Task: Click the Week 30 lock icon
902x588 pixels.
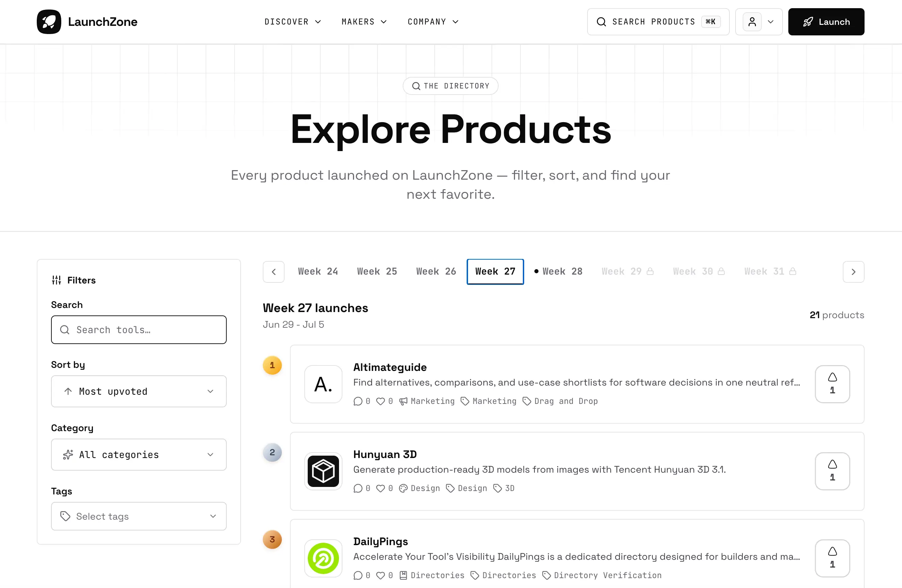Action: tap(721, 271)
